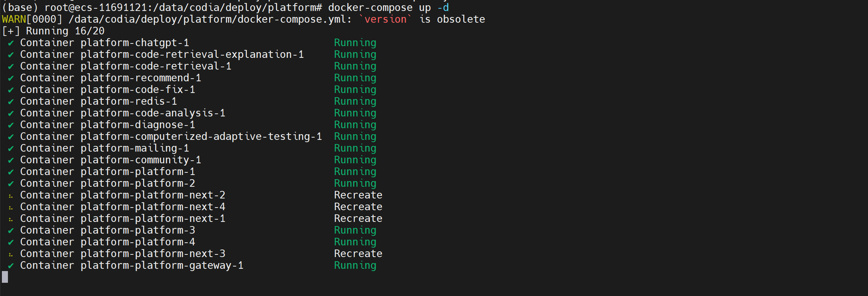Image resolution: width=868 pixels, height=296 pixels.
Task: Click the yellow WARN label
Action: (x=14, y=19)
